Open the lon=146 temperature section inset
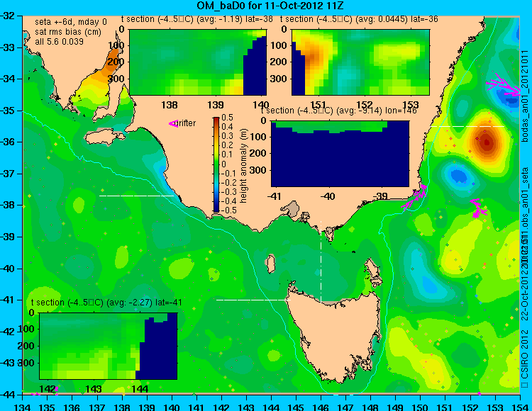 coord(340,154)
